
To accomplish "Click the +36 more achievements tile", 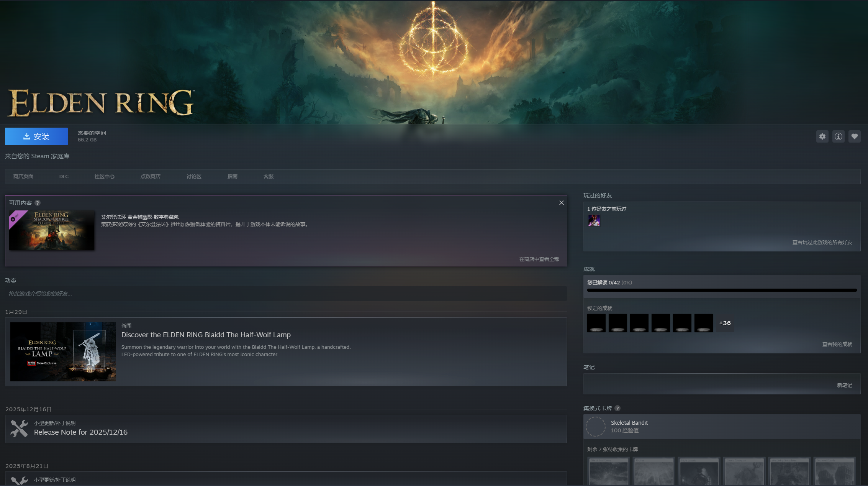I will 725,323.
